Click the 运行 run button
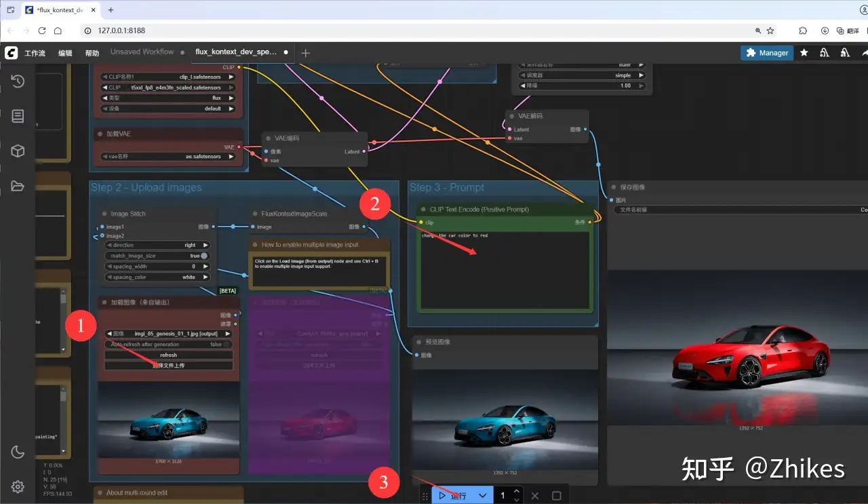The height and width of the screenshot is (504, 868). [x=453, y=496]
